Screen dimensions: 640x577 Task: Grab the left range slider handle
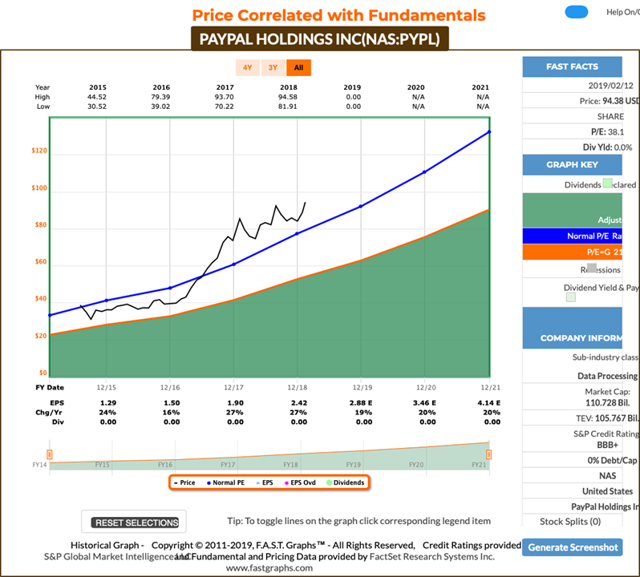[49, 454]
